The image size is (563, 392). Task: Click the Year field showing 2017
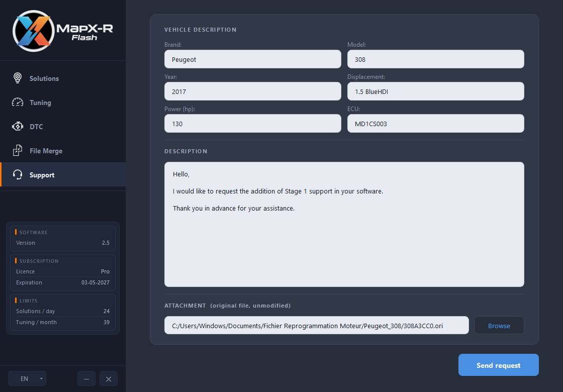[253, 91]
